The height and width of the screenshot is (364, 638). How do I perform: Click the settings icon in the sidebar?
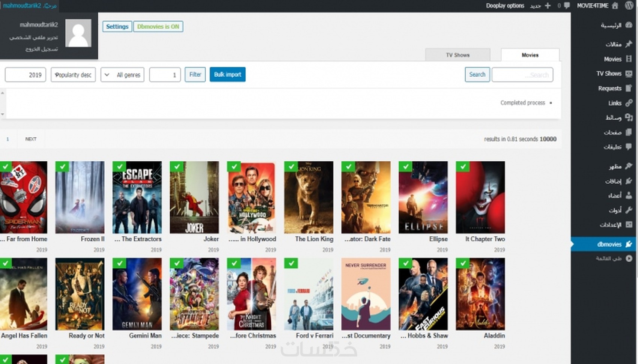click(x=629, y=224)
